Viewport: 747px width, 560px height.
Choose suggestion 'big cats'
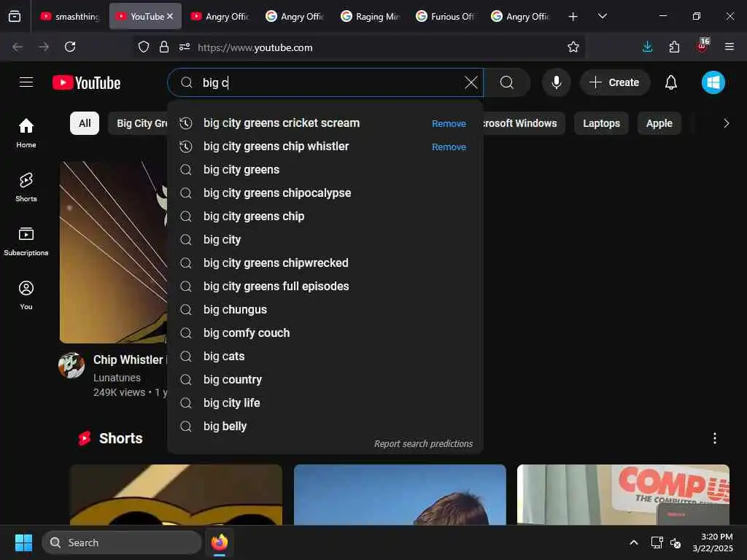(325, 356)
